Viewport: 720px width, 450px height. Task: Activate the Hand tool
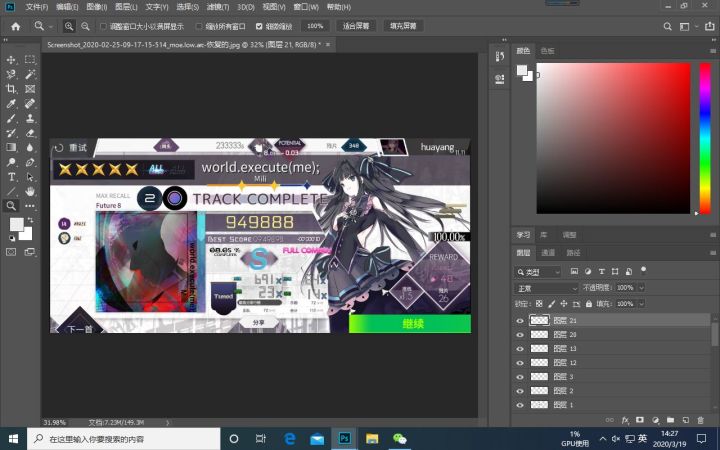coord(30,191)
